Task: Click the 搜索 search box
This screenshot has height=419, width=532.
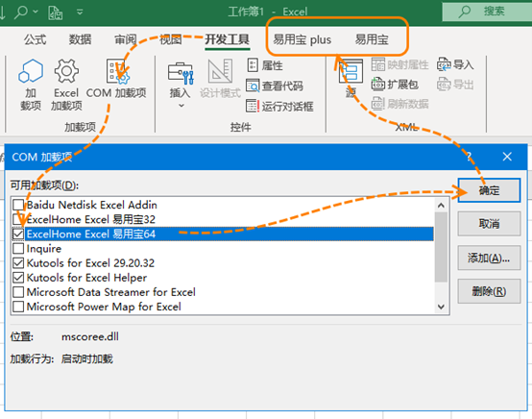Action: click(x=487, y=12)
